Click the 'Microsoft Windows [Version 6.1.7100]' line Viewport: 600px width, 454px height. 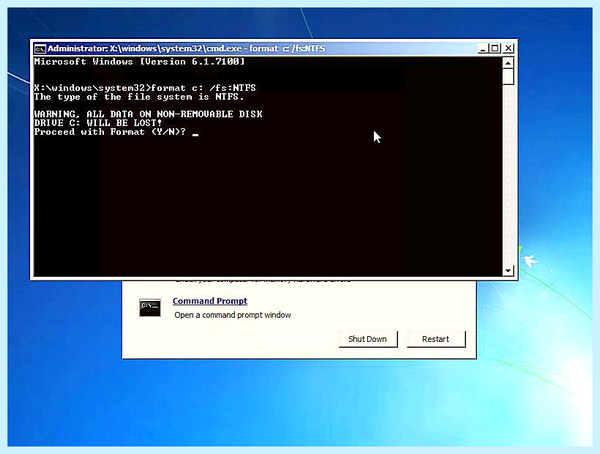(x=139, y=62)
